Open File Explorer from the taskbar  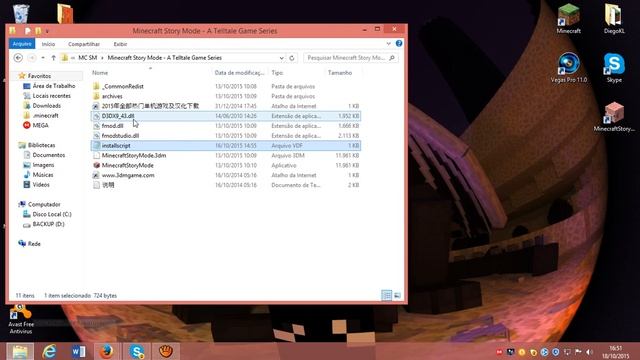(20, 351)
